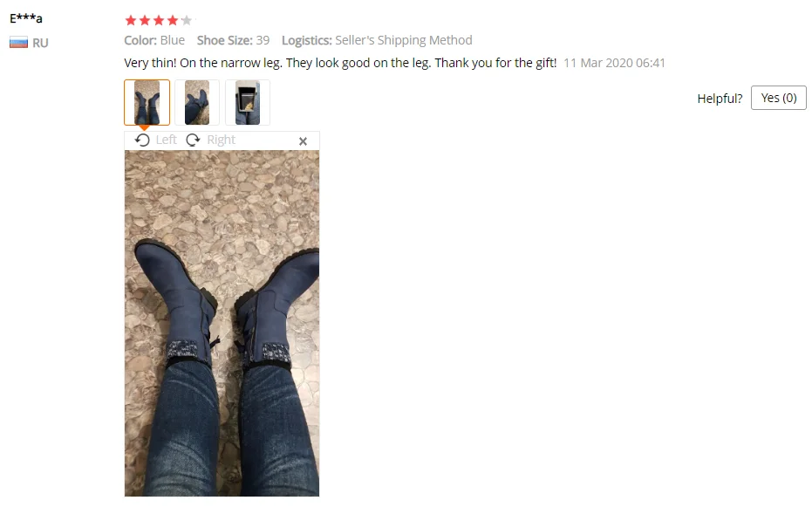Rotate the photo with the clockwise arrow icon
The image size is (812, 507).
tap(193, 140)
